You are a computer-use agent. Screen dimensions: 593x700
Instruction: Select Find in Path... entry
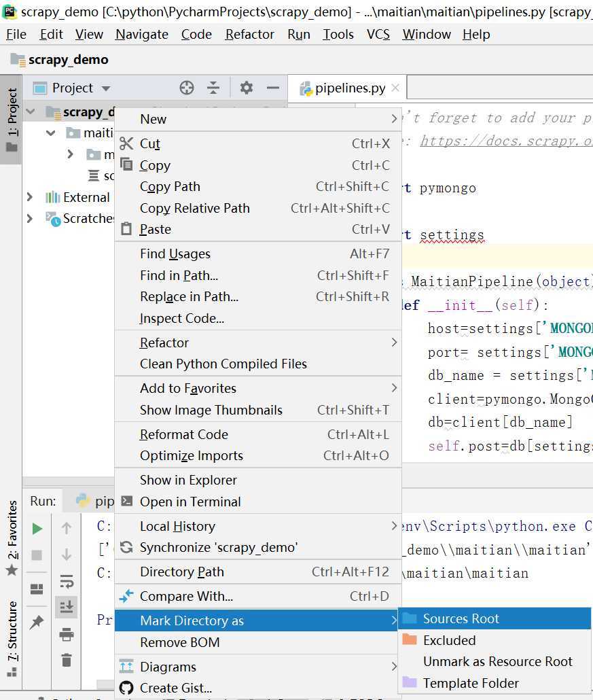tap(258, 275)
